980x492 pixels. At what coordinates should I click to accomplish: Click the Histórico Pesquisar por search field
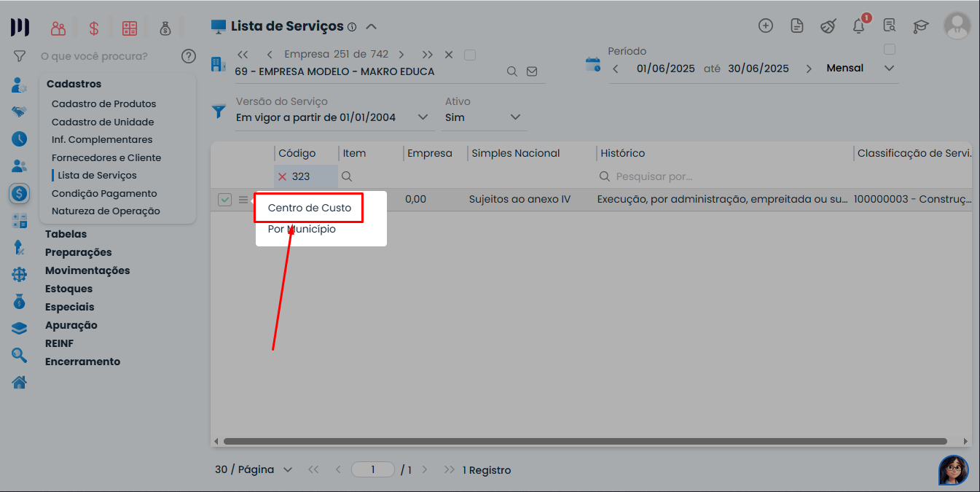pos(724,176)
